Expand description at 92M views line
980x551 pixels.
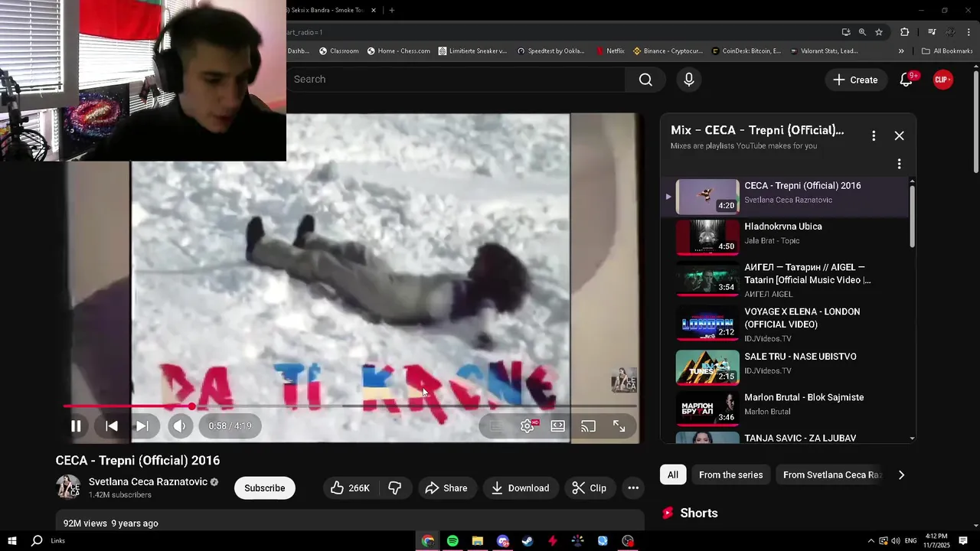point(111,523)
